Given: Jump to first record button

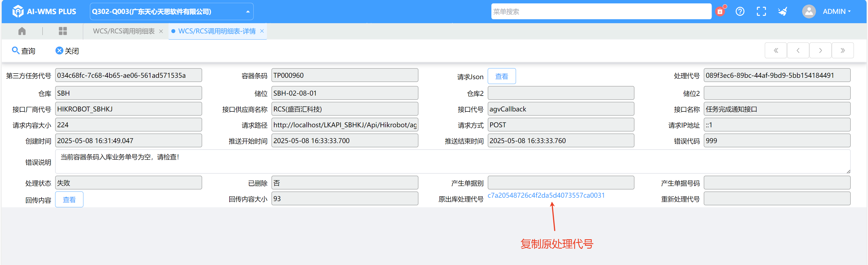Looking at the screenshot, I should pyautogui.click(x=776, y=51).
